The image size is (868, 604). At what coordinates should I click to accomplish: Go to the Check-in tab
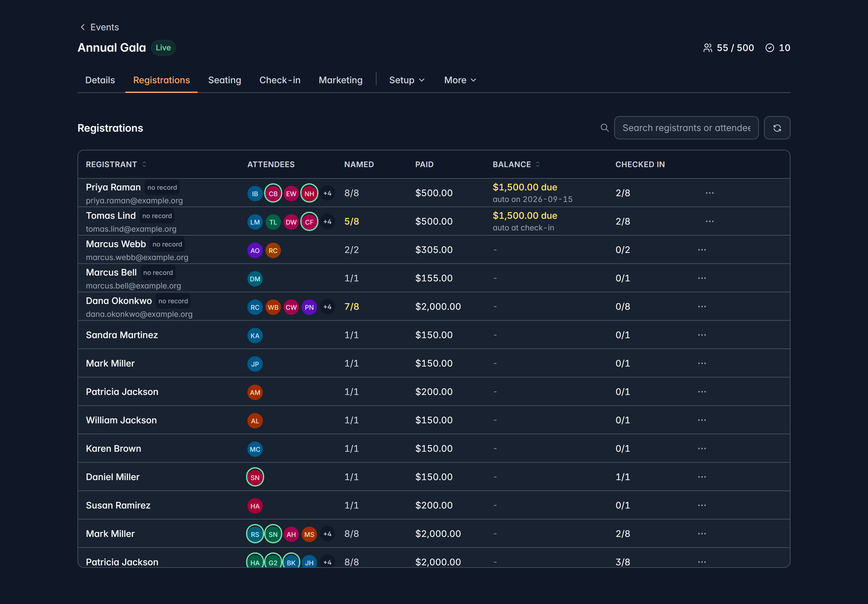coord(280,80)
